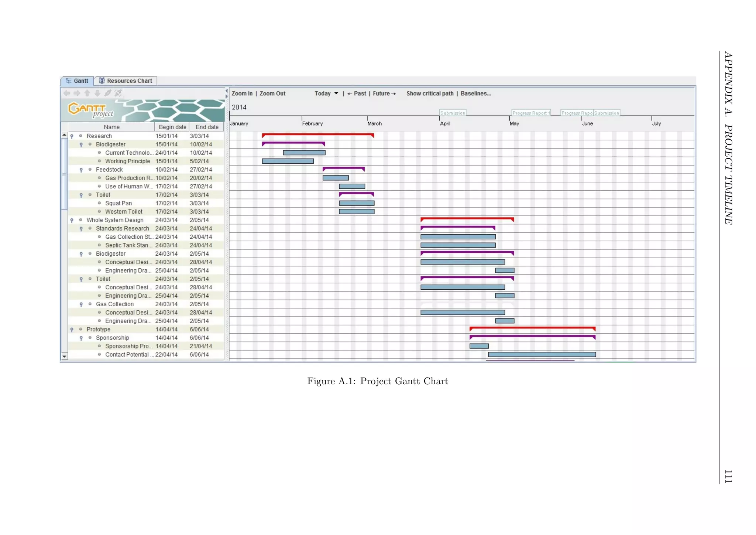Image resolution: width=756 pixels, height=535 pixels.
Task: Collapse the Prototype task group
Action: [72, 330]
